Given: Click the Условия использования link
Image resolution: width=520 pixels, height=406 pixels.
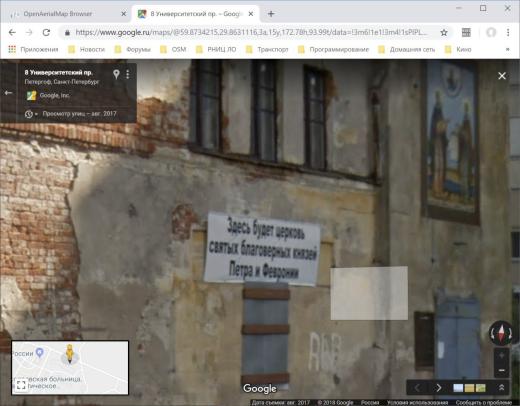Looking at the screenshot, I should tap(417, 403).
